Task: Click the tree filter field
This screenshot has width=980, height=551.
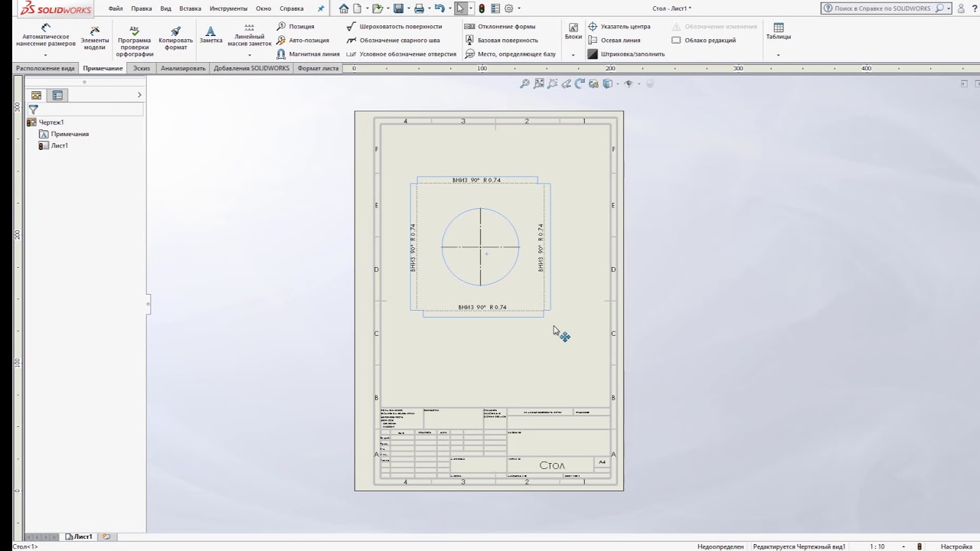Action: click(x=86, y=110)
